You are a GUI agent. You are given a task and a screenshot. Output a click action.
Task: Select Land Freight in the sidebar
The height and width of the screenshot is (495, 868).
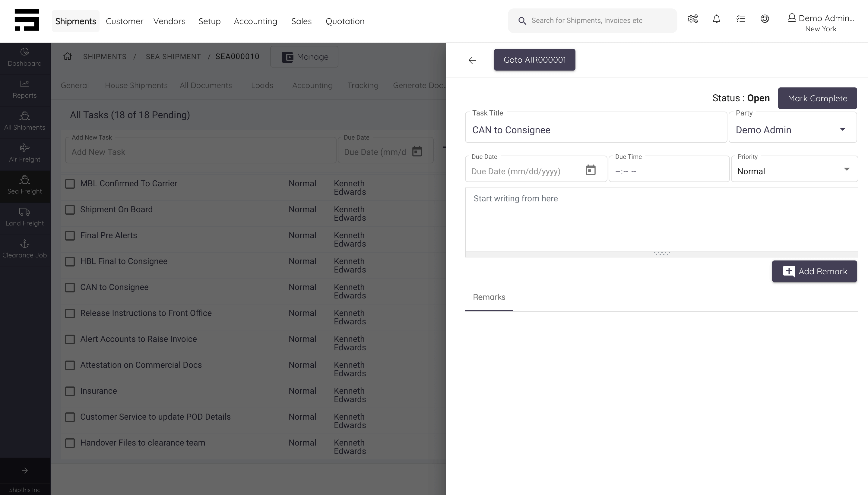[24, 217]
